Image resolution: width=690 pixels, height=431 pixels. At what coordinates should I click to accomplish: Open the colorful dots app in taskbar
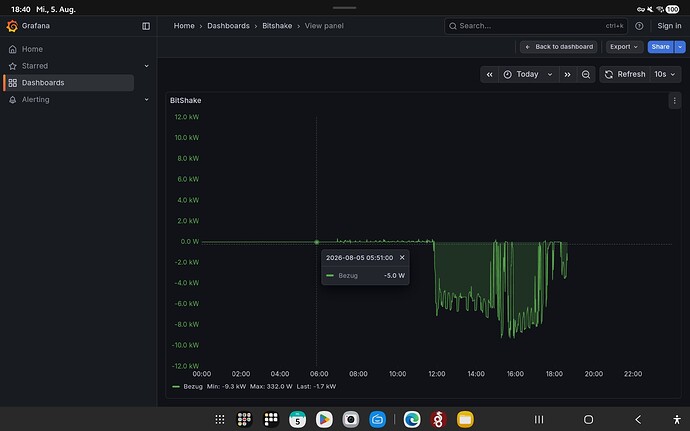[244, 419]
